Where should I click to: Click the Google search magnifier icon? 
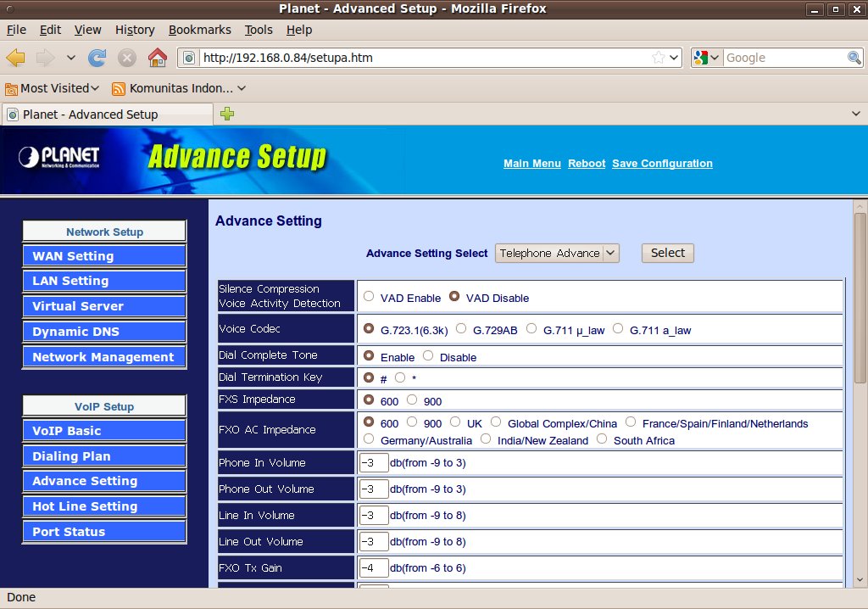click(x=854, y=58)
